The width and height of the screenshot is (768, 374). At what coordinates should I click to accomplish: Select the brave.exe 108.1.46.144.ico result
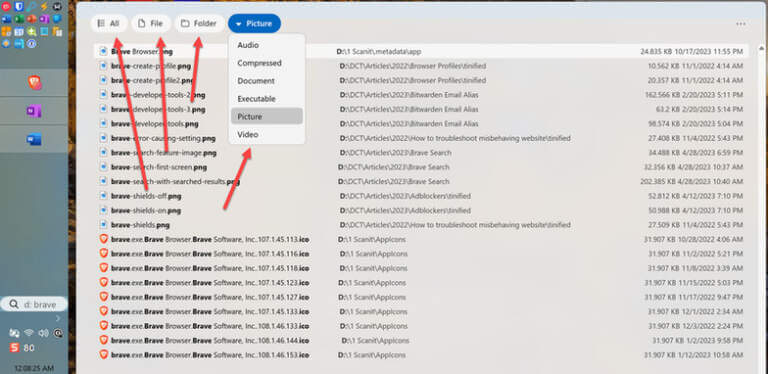(x=421, y=340)
